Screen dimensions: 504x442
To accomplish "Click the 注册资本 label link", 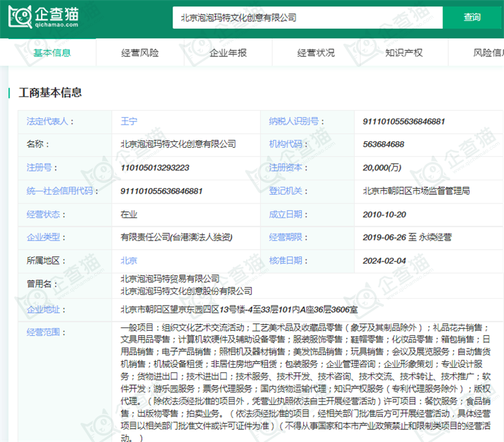I will point(285,168).
